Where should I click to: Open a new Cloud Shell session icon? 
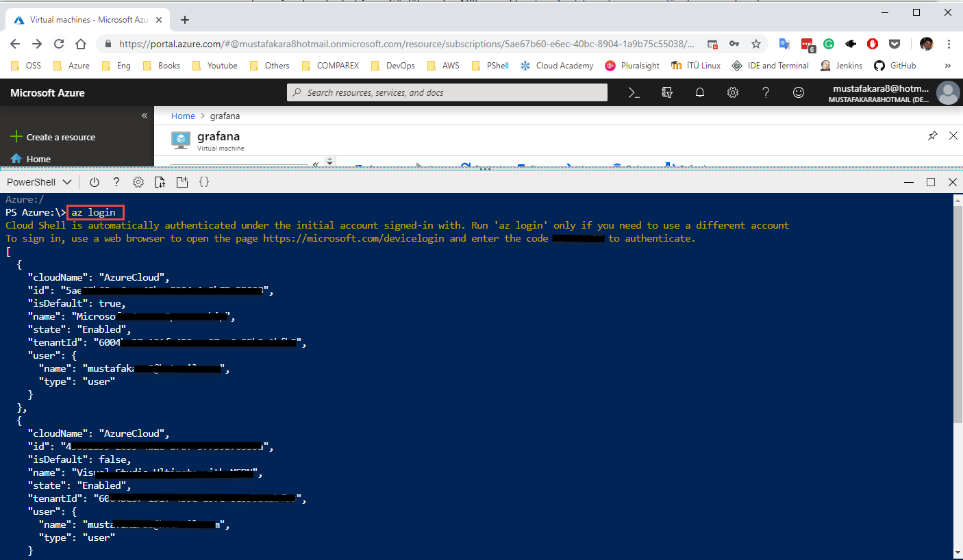tap(182, 182)
